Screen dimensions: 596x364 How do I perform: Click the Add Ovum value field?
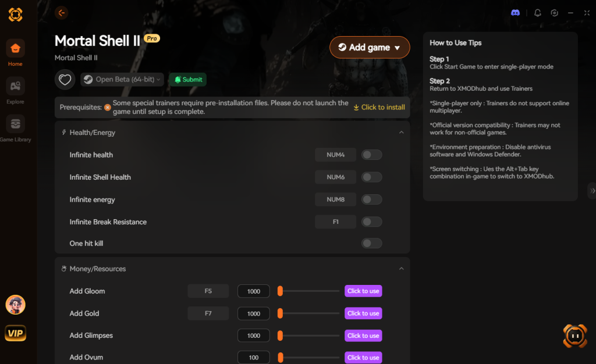(254, 358)
